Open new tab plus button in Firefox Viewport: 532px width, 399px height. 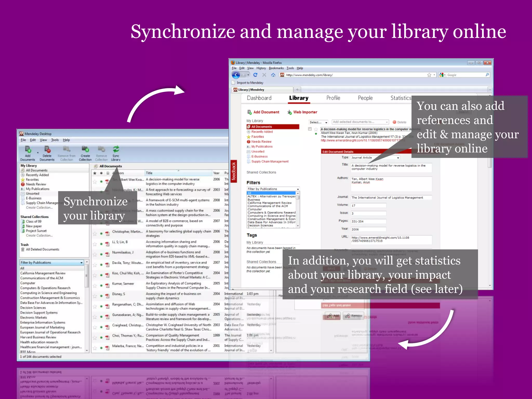297,90
